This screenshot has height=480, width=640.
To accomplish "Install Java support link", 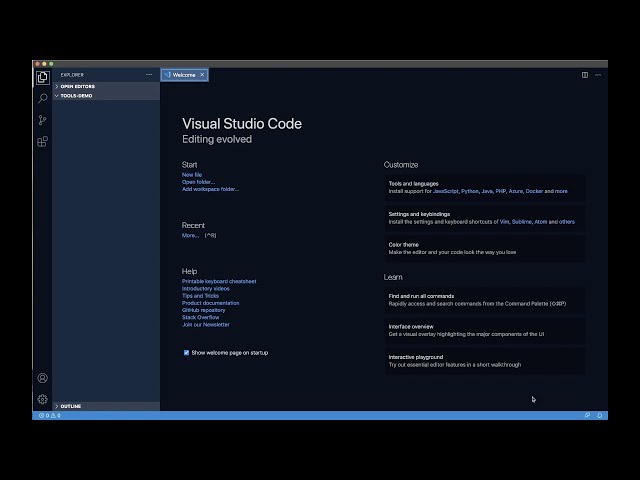I will 487,191.
